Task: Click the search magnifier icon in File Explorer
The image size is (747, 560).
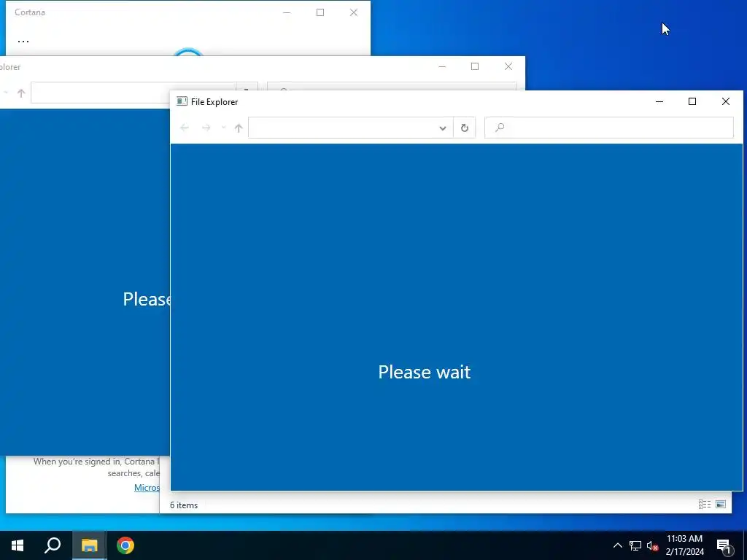Action: coord(499,127)
